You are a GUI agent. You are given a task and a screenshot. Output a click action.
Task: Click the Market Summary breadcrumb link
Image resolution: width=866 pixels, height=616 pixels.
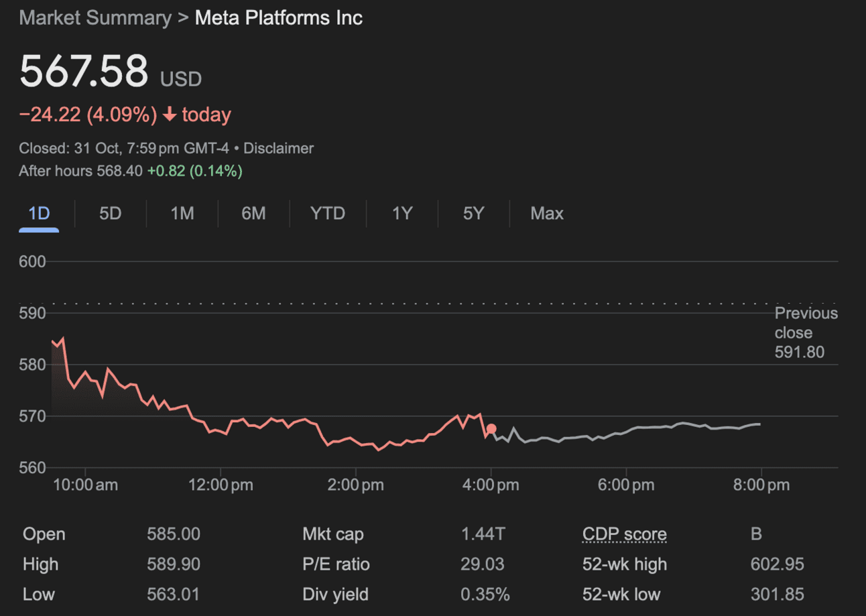[95, 18]
